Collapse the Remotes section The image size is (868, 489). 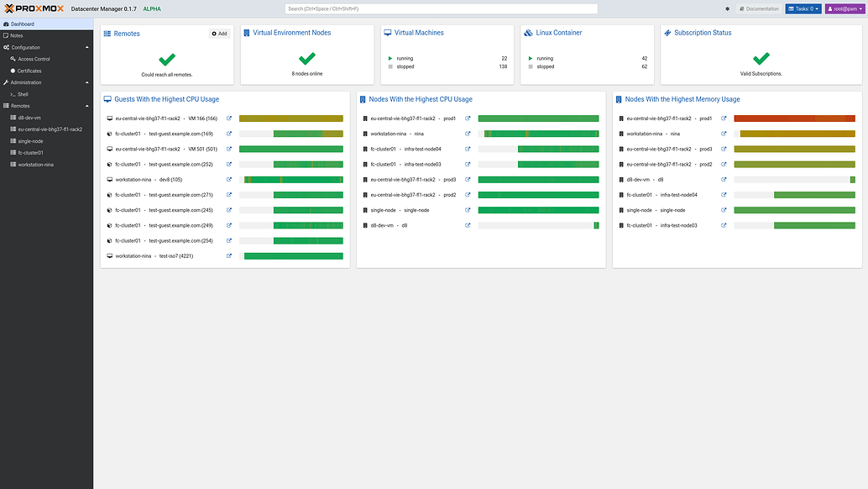click(86, 105)
